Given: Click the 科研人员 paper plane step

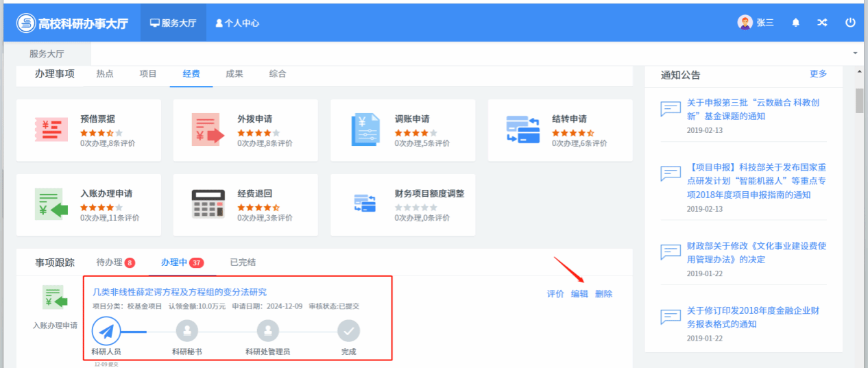Looking at the screenshot, I should [106, 332].
